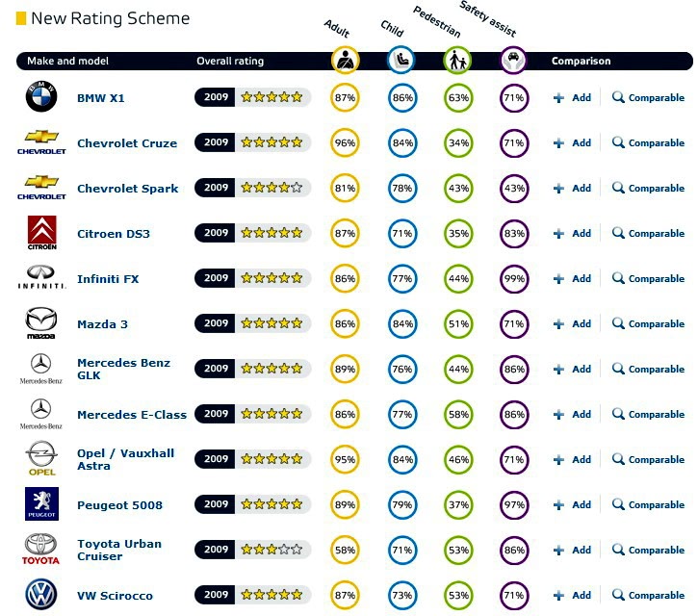The image size is (698, 616).
Task: Open the Mercedes Benz GLK link
Action: pos(123,369)
